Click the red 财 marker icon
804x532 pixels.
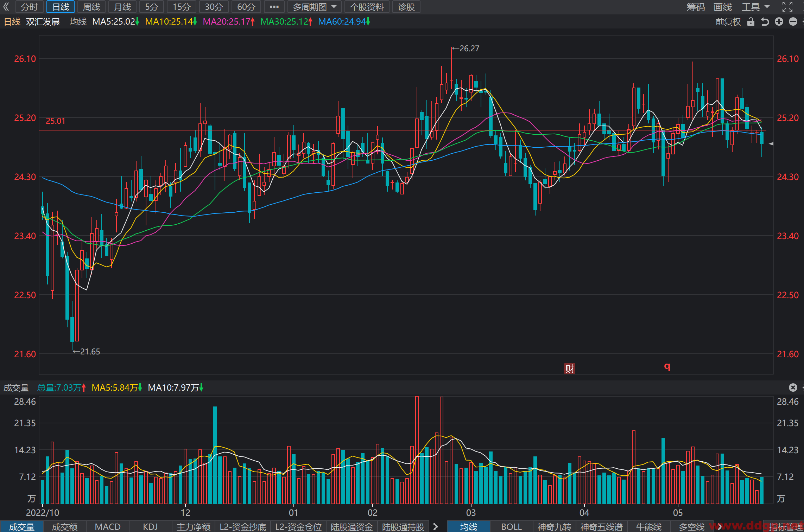coord(570,368)
